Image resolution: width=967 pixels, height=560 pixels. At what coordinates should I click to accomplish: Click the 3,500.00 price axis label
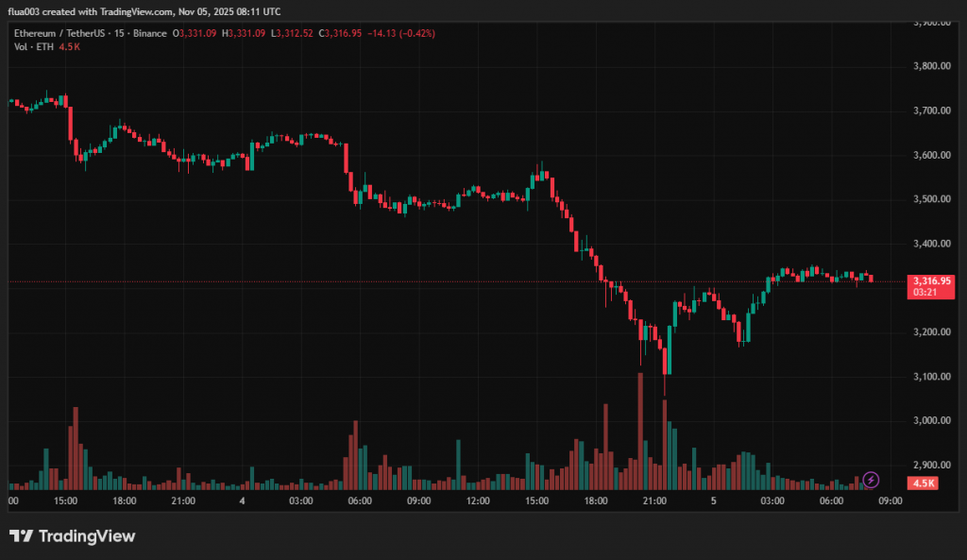pyautogui.click(x=931, y=199)
